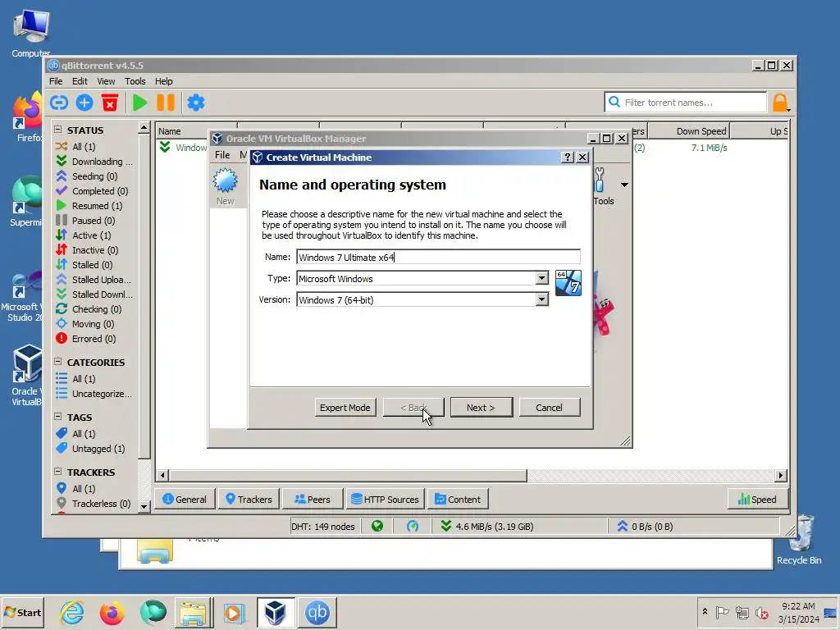Select Untagged (1) under Tags
The width and height of the screenshot is (840, 630).
point(90,449)
